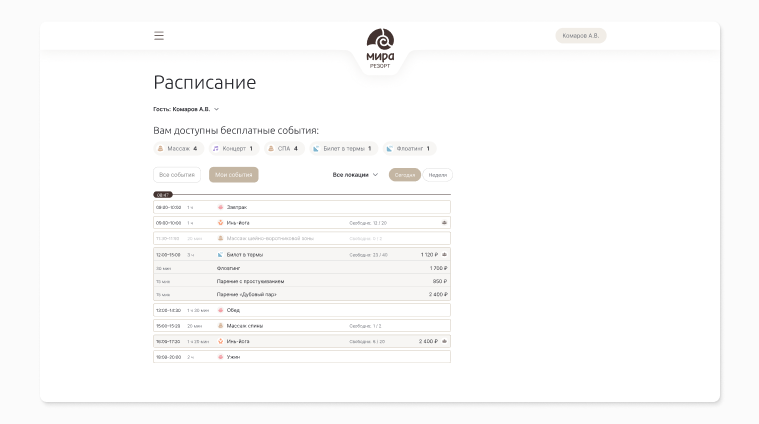The height and width of the screenshot is (424, 759).
Task: Click the Концерт 1 free event chip
Action: [x=233, y=149]
